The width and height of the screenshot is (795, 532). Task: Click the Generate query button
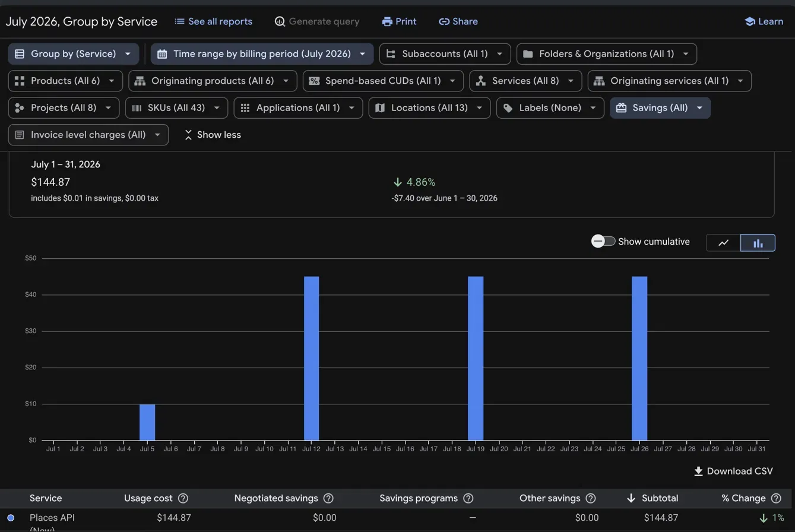[317, 21]
